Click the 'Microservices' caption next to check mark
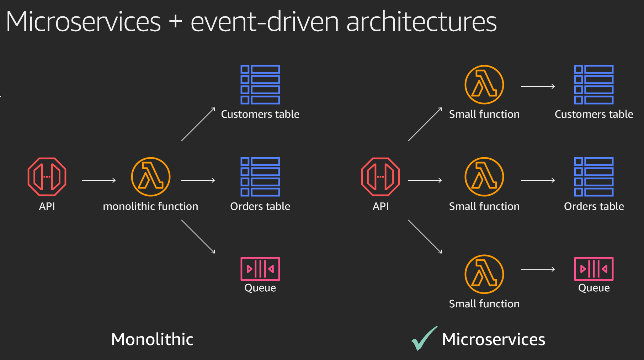The width and height of the screenshot is (644, 360). (494, 339)
